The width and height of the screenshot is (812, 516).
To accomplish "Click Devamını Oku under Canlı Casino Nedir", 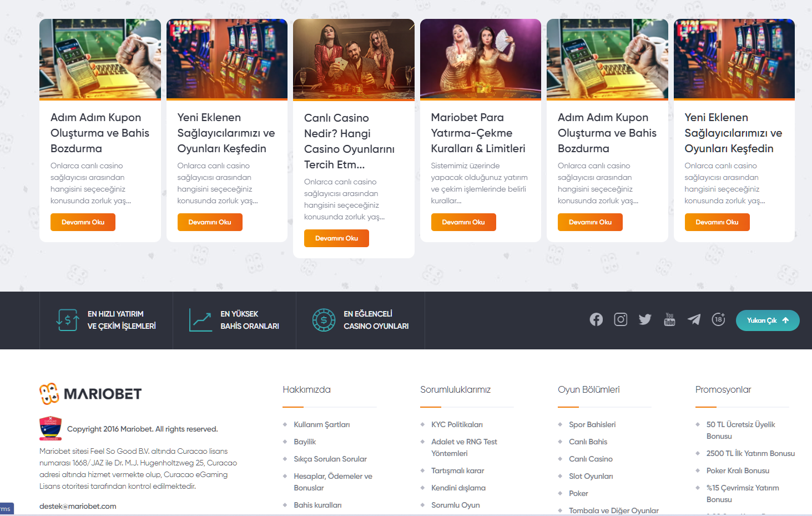I will (x=336, y=238).
